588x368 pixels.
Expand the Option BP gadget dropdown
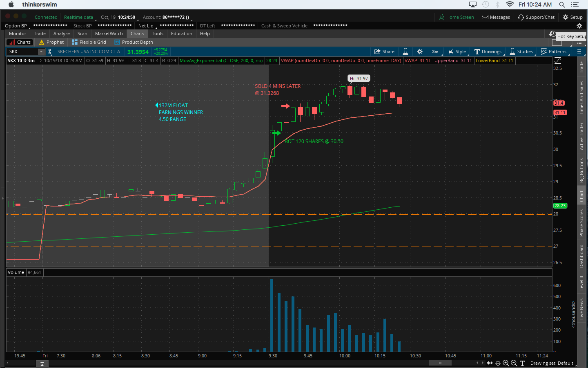18,26
